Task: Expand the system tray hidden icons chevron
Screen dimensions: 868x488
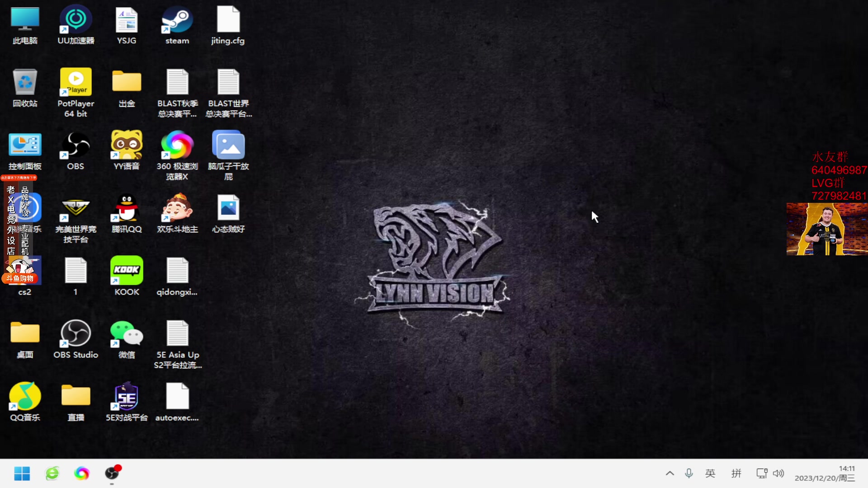Action: [x=670, y=474]
